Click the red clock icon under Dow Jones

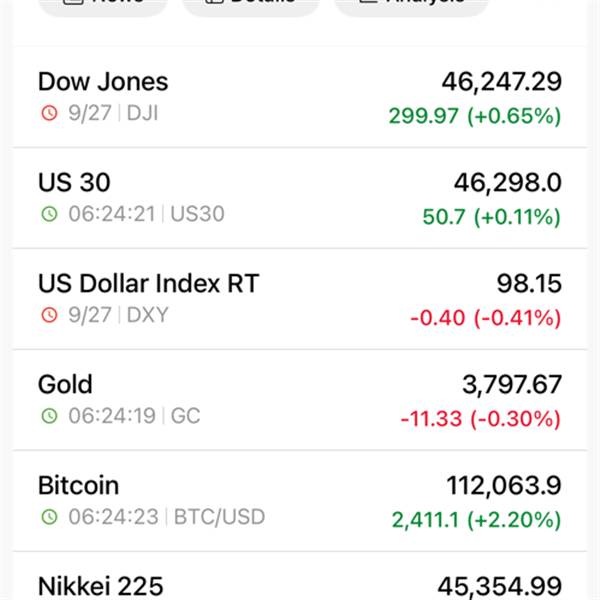coord(49,113)
